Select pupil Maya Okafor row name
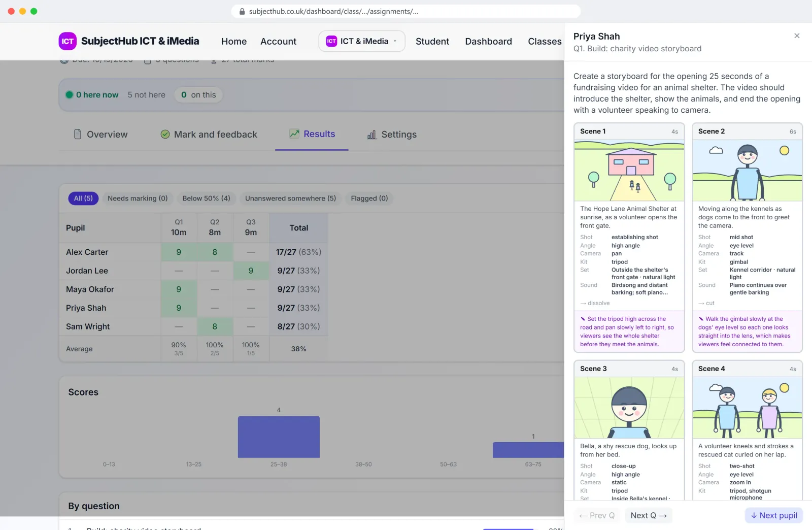This screenshot has width=812, height=530. [x=90, y=289]
